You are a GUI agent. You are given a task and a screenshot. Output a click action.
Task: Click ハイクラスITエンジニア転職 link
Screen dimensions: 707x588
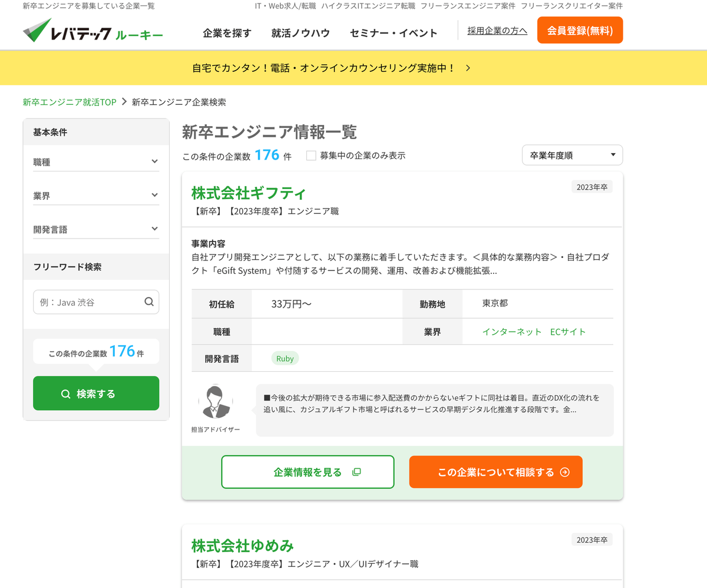[x=368, y=6]
